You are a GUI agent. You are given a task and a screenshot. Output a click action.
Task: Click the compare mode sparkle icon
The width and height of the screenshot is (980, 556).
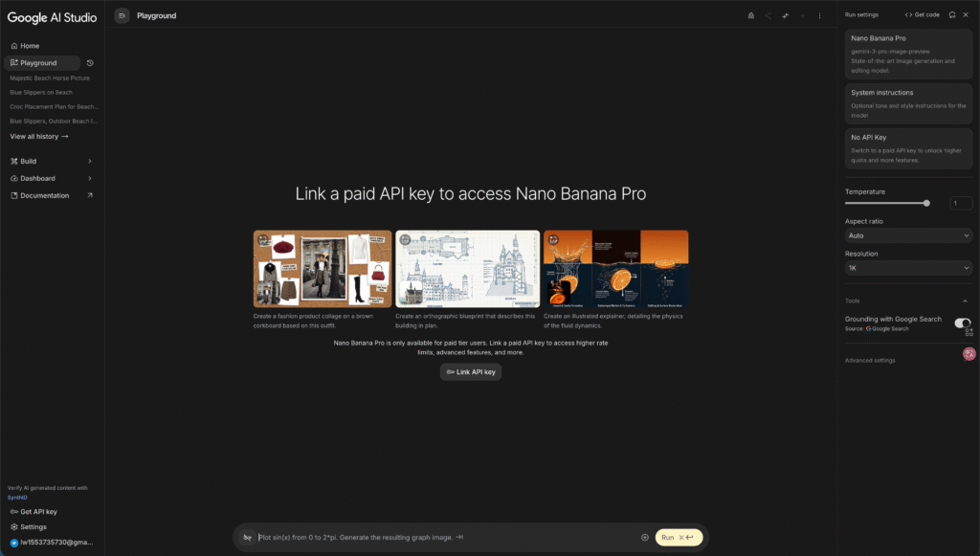(785, 15)
